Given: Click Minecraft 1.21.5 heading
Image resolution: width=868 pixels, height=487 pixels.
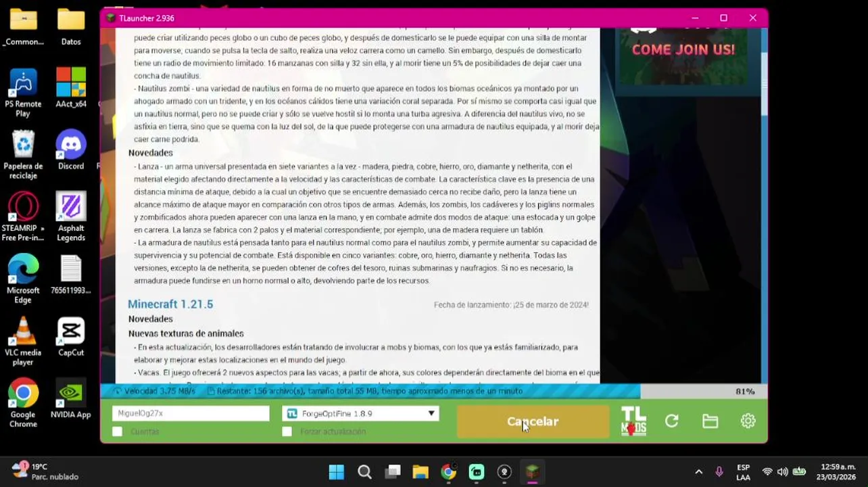Looking at the screenshot, I should click(170, 304).
